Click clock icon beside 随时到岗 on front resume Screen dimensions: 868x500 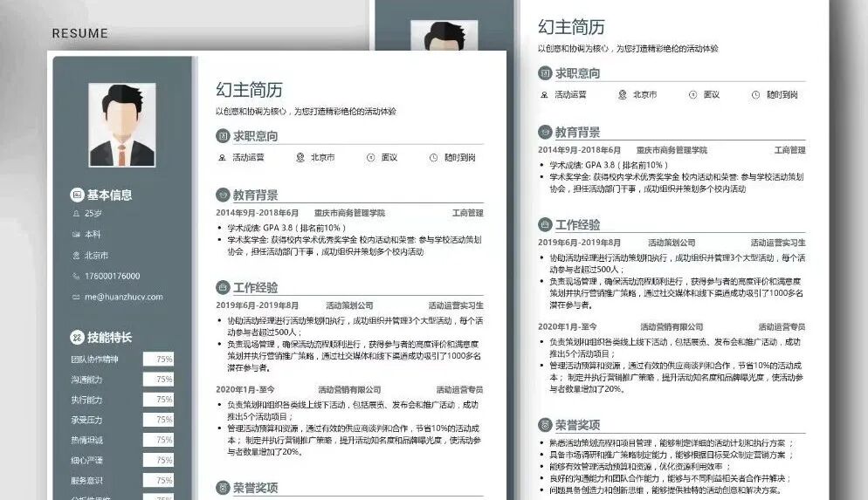click(433, 158)
